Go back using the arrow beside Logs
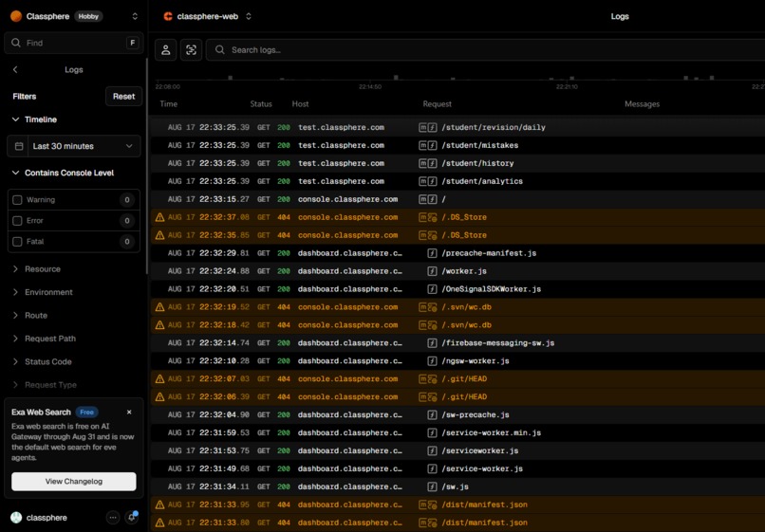The image size is (765, 532). [15, 70]
